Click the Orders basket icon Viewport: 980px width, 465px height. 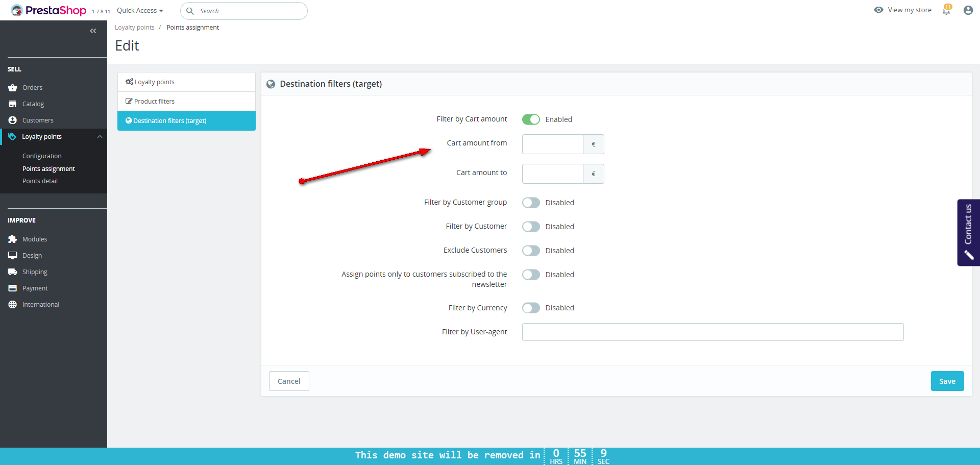(13, 88)
